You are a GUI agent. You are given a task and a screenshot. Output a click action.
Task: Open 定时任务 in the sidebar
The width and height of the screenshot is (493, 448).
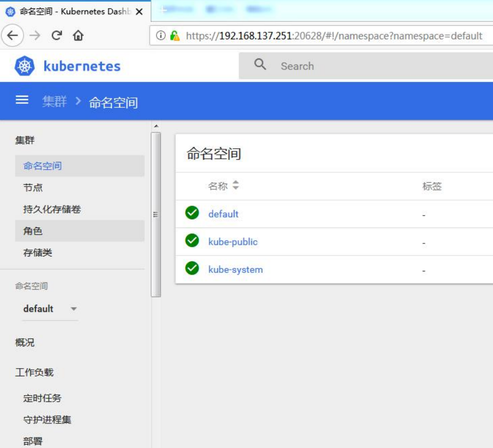tap(42, 398)
